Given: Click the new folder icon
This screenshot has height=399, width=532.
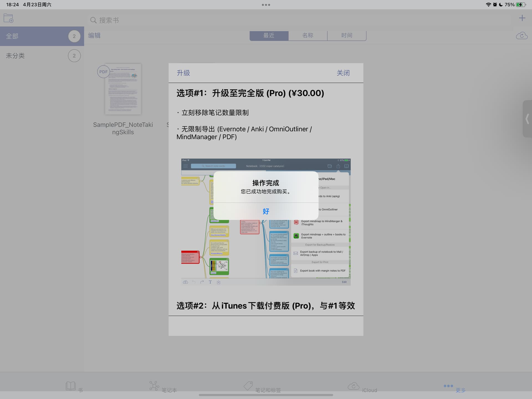Looking at the screenshot, I should tap(9, 18).
